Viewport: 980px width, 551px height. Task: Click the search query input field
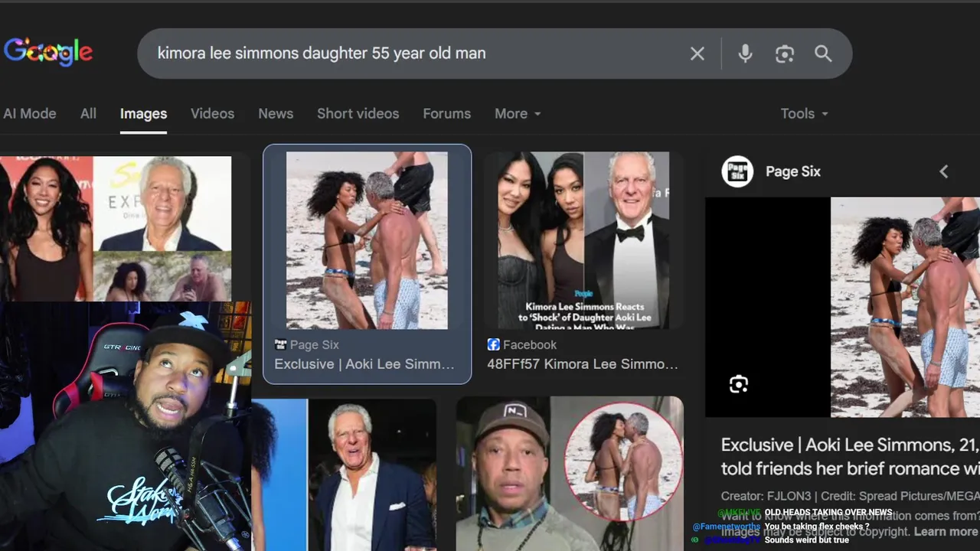pyautogui.click(x=413, y=54)
